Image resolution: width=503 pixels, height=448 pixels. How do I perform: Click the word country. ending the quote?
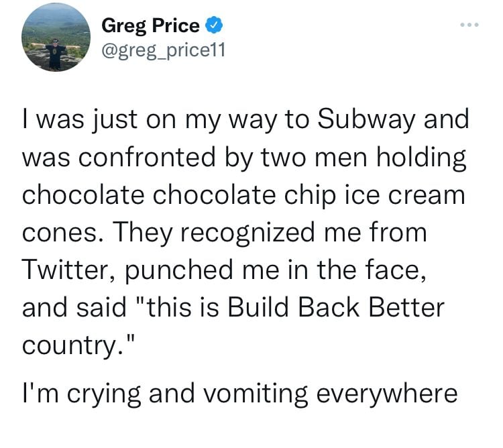(76, 345)
